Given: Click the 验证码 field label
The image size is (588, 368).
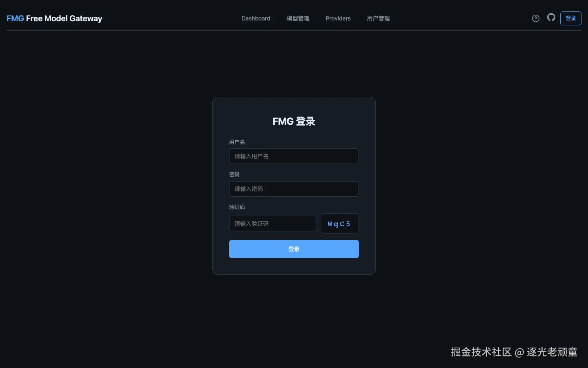Looking at the screenshot, I should 237,207.
